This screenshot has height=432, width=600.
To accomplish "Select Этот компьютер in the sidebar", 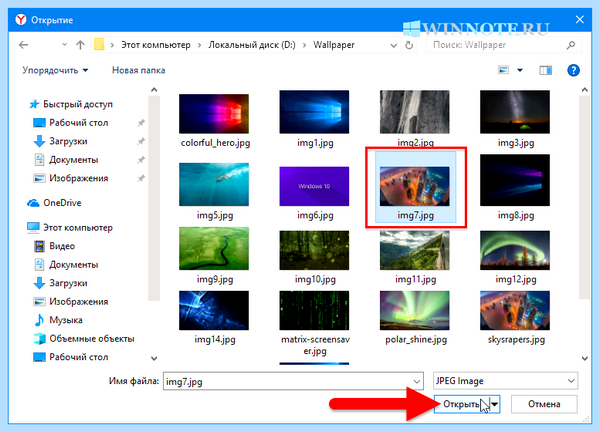I will pos(70,228).
